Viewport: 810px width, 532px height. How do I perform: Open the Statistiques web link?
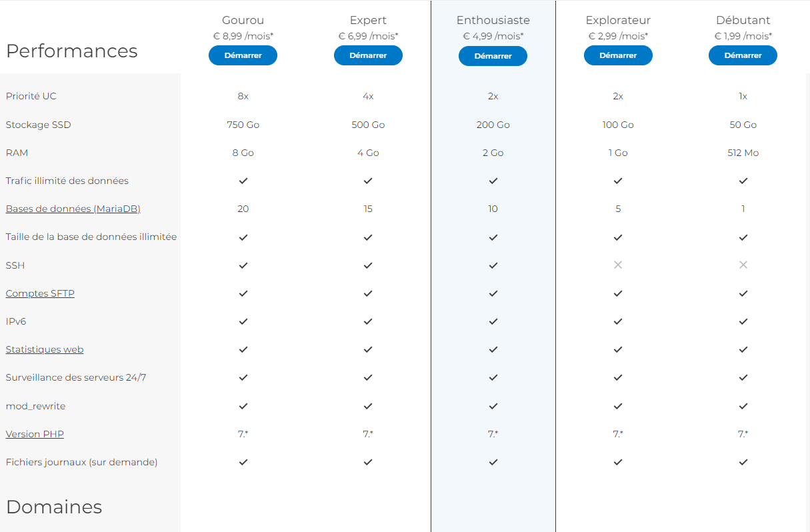pos(45,349)
